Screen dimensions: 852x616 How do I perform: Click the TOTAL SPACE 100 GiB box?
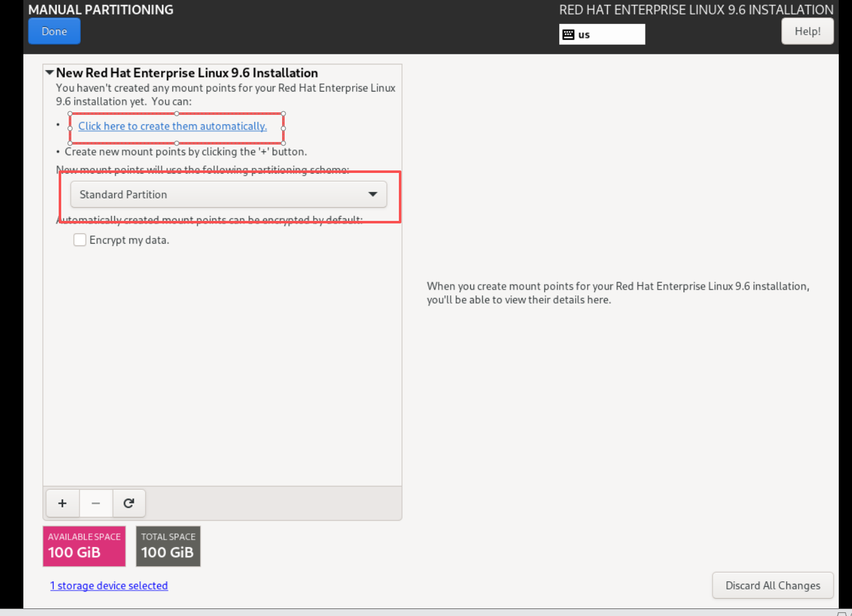pyautogui.click(x=168, y=546)
